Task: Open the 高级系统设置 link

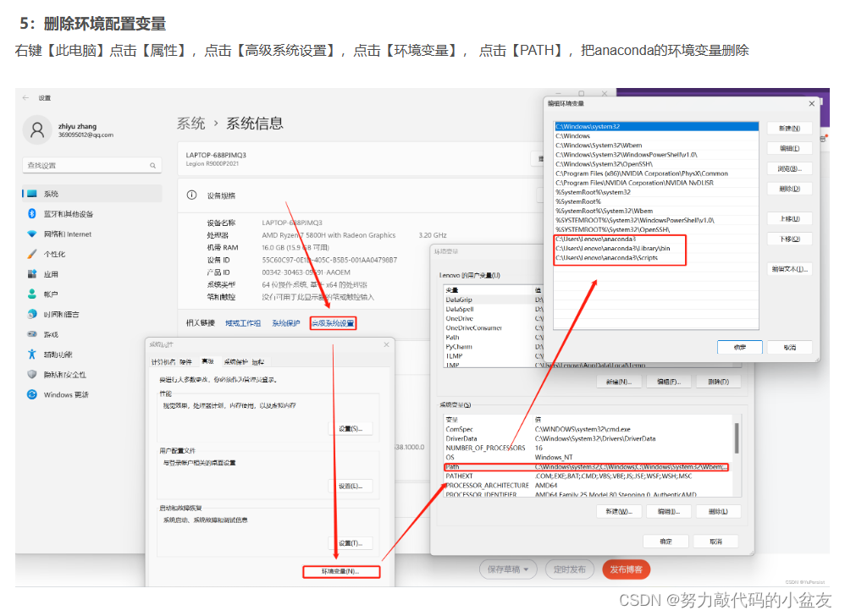Action: tap(333, 323)
